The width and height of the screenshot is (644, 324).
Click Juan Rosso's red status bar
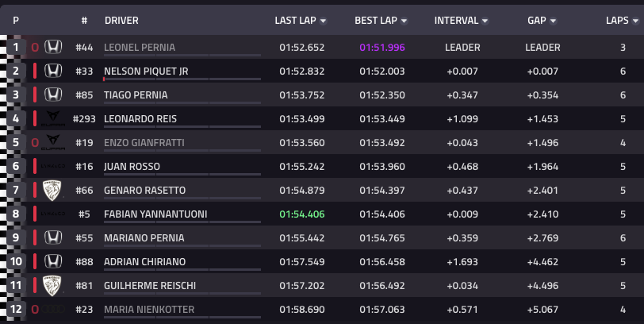[x=35, y=167]
